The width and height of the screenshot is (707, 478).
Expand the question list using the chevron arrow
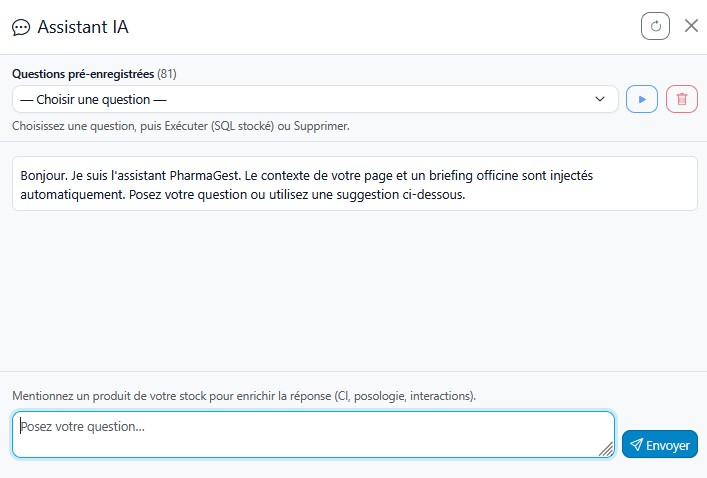pyautogui.click(x=600, y=99)
